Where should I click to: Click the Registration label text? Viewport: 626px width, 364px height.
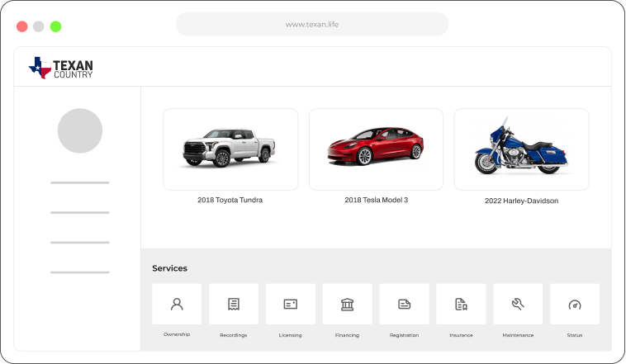click(404, 335)
